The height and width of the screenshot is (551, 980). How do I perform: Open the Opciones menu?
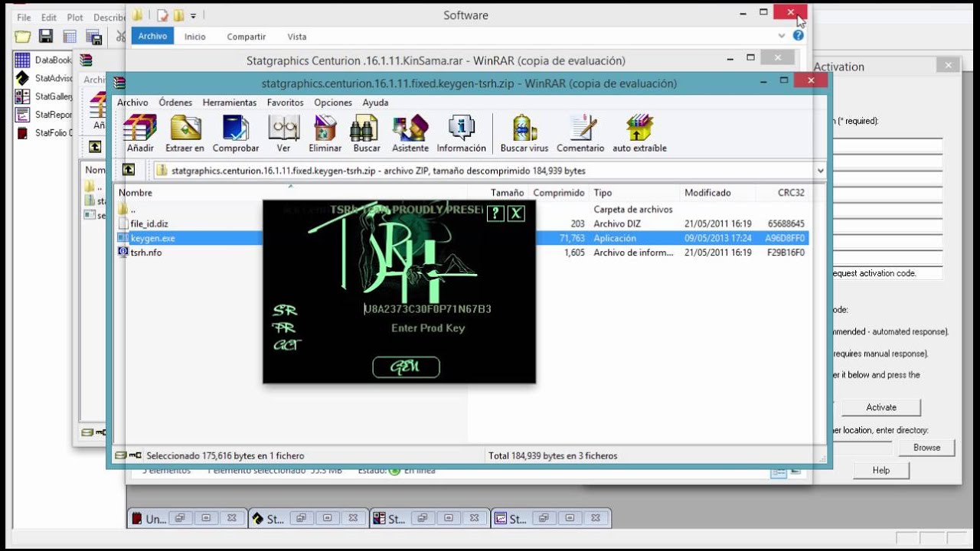pyautogui.click(x=333, y=103)
